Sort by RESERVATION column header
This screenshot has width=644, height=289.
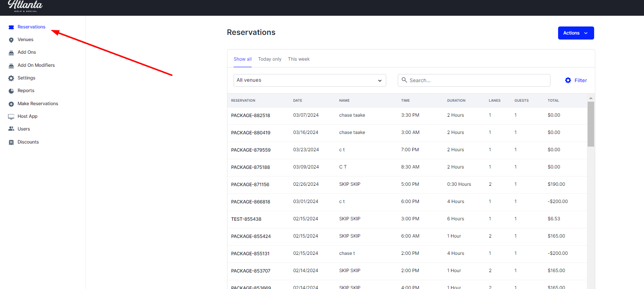click(x=243, y=101)
